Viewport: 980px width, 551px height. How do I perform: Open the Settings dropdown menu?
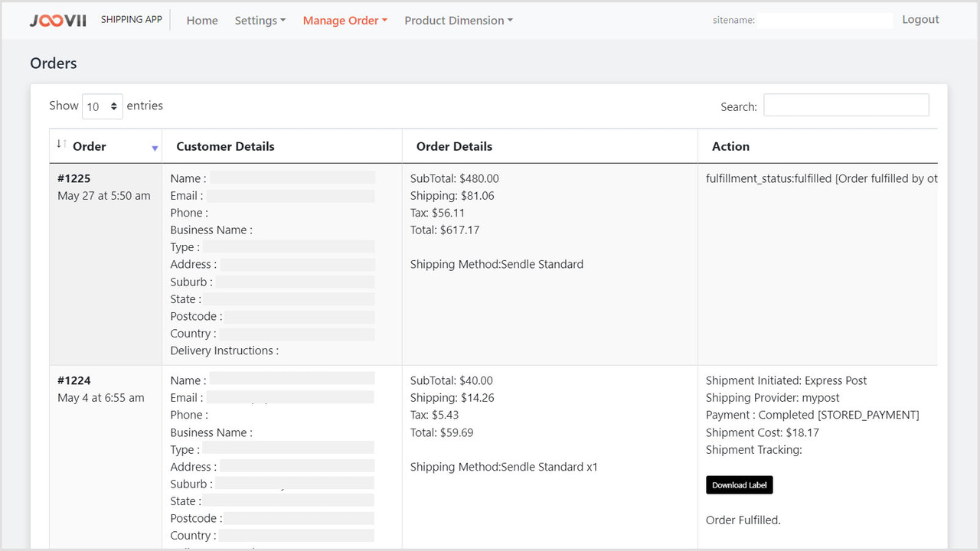[260, 21]
